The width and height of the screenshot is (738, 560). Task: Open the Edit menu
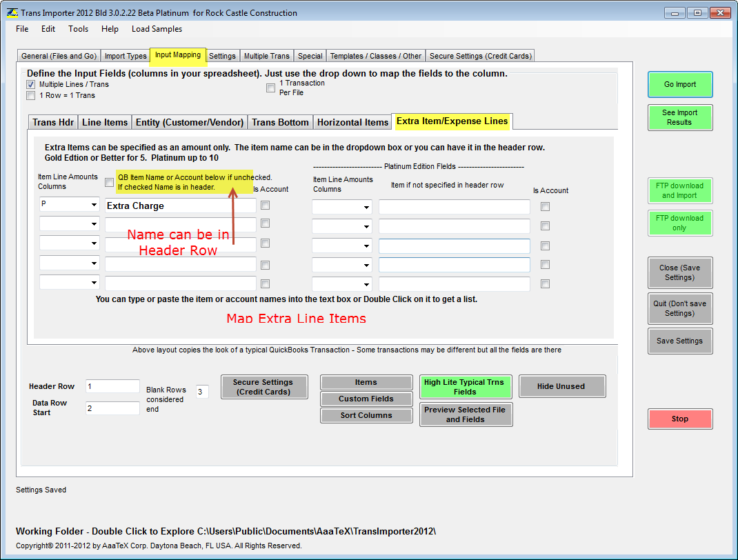[x=48, y=29]
